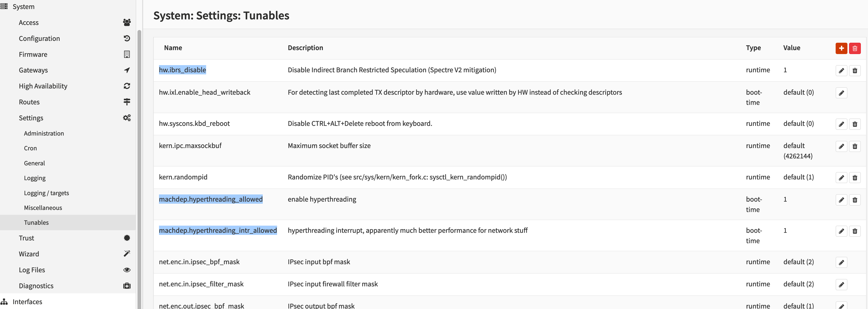Edit the kern.ipc.maxsockbuf tunable
The height and width of the screenshot is (309, 868).
(x=841, y=146)
